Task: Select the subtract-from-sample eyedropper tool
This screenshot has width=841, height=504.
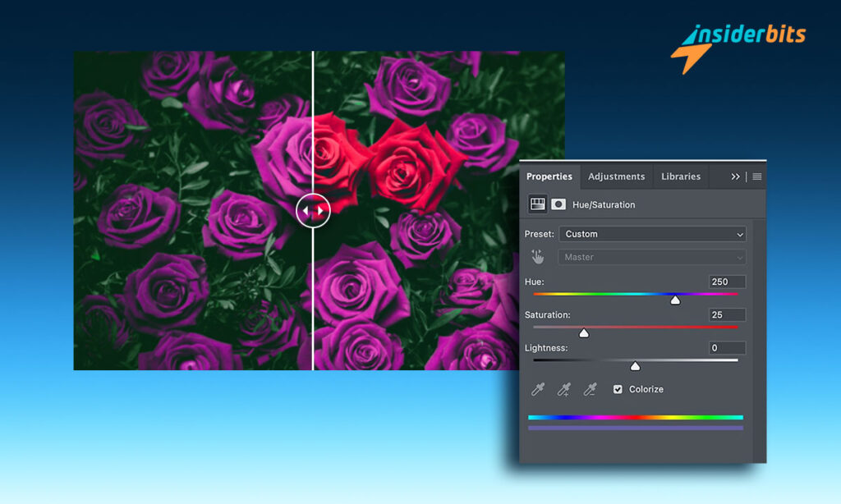Action: 589,389
